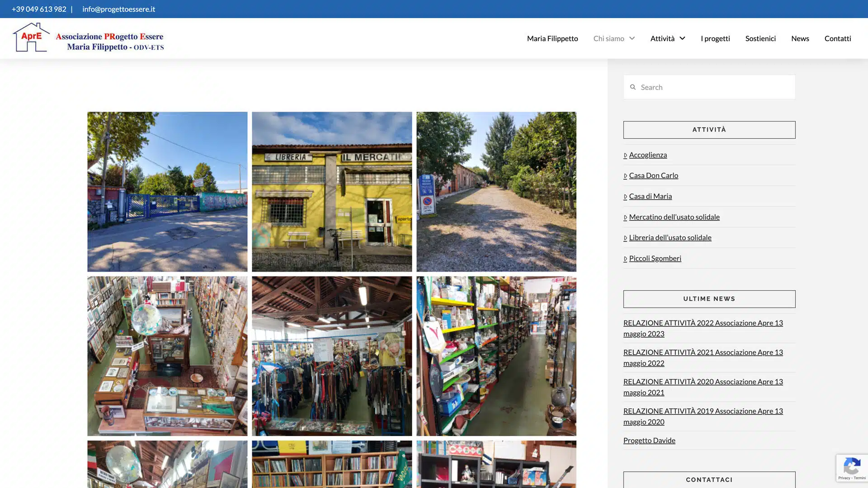Open the Contatti page
Viewport: 868px width, 488px height.
point(838,38)
